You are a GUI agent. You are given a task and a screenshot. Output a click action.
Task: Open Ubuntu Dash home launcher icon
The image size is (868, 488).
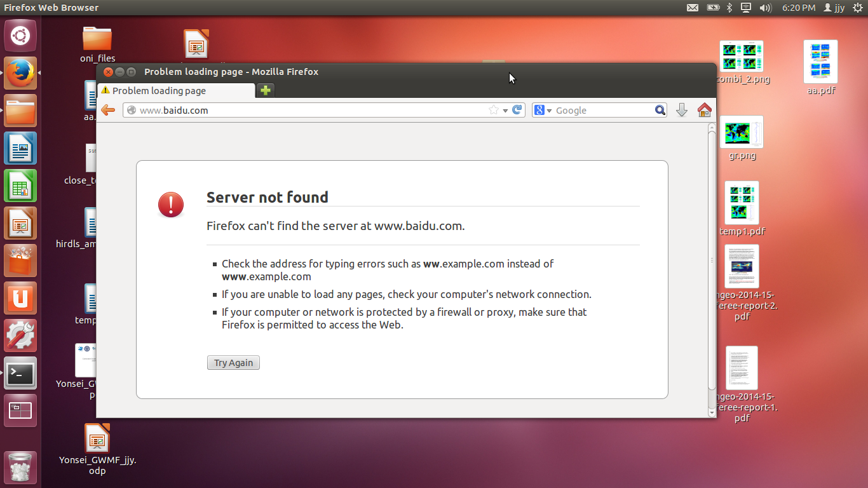coord(20,36)
